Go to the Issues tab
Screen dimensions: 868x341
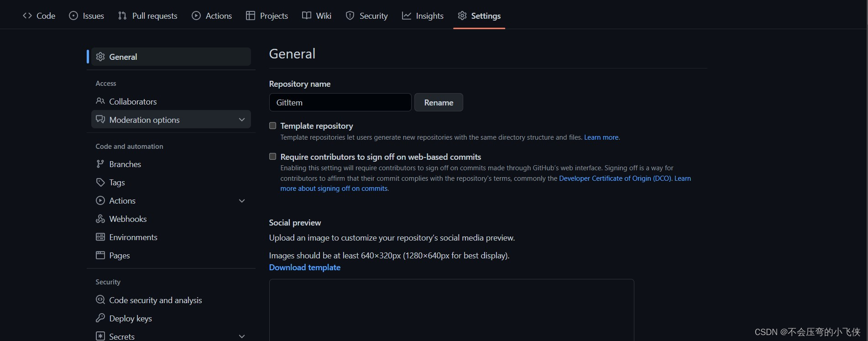point(87,16)
